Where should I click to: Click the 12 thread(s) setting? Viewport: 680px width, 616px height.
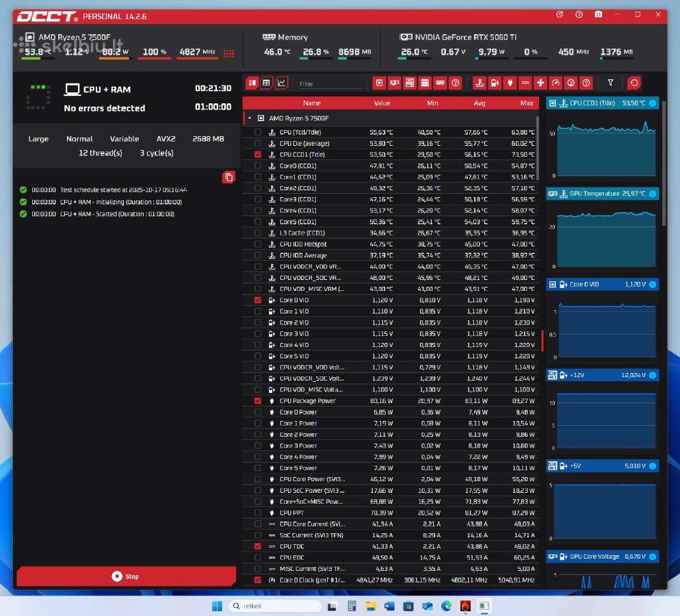pyautogui.click(x=100, y=153)
